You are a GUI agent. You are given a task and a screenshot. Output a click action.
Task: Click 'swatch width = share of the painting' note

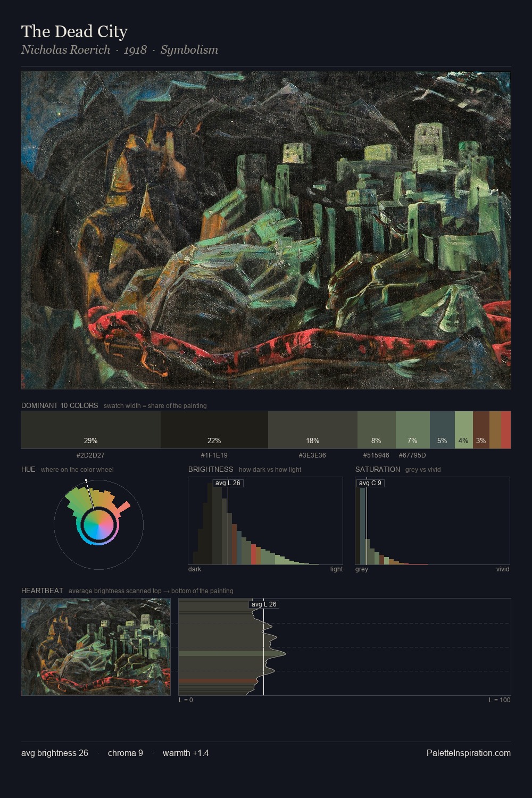pos(155,406)
